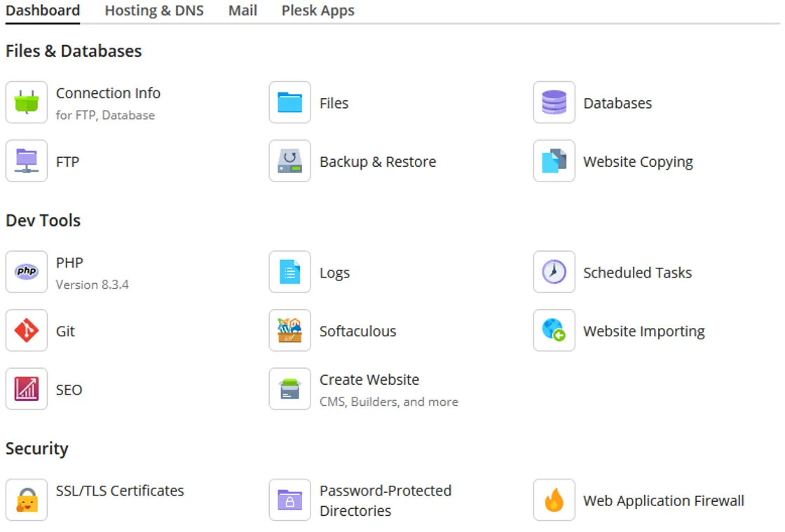Click the SSL/TLS Certificates link
Screen dimensions: 785x532
(120, 491)
